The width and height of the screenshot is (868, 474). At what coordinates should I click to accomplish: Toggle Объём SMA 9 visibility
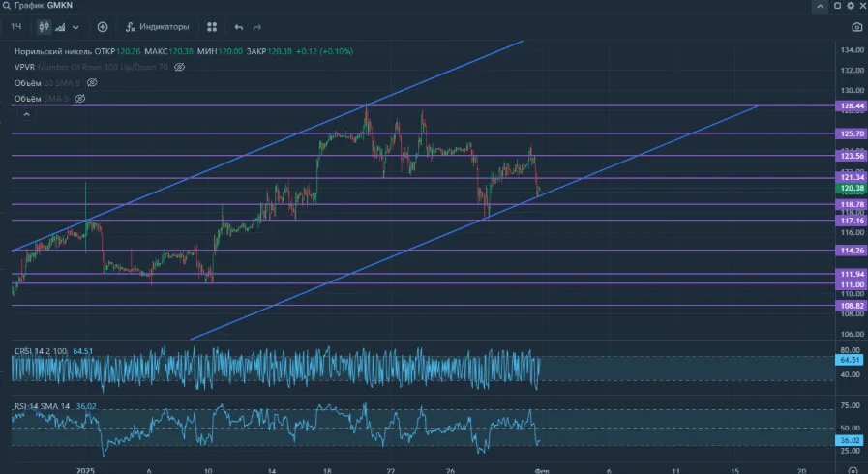pyautogui.click(x=79, y=99)
